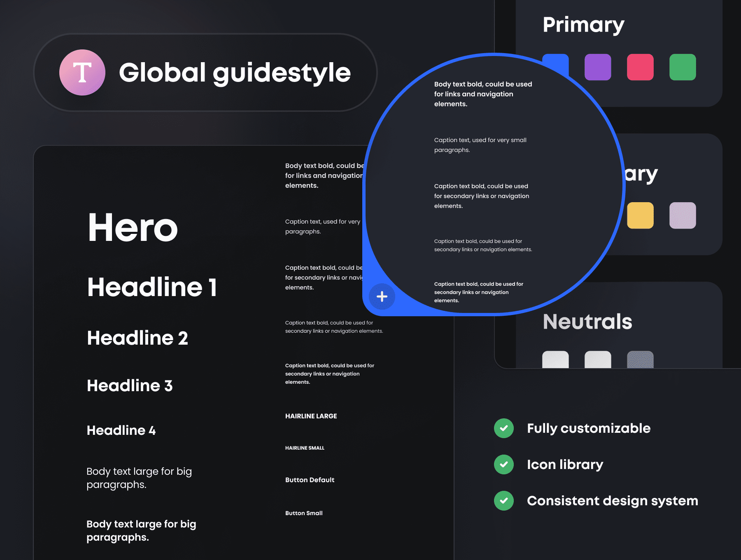Click regular 'Body text large for big paragraphs'
The image size is (741, 560).
[x=139, y=478]
